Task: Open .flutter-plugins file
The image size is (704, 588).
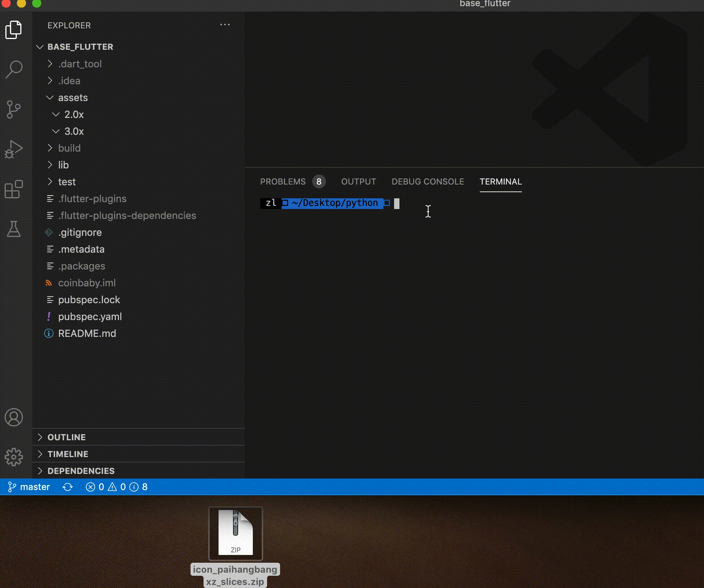Action: [x=139, y=199]
